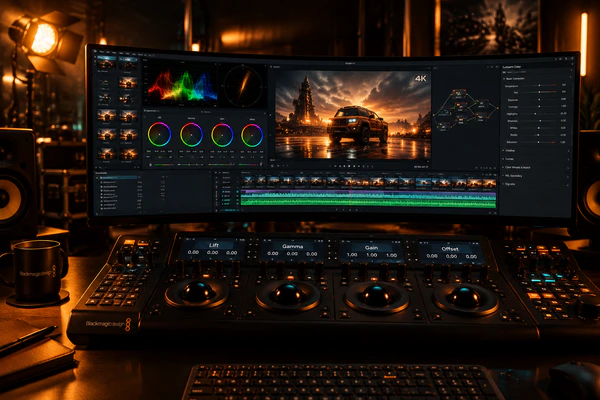
Task: Click the Temperature value field
Action: (564, 85)
